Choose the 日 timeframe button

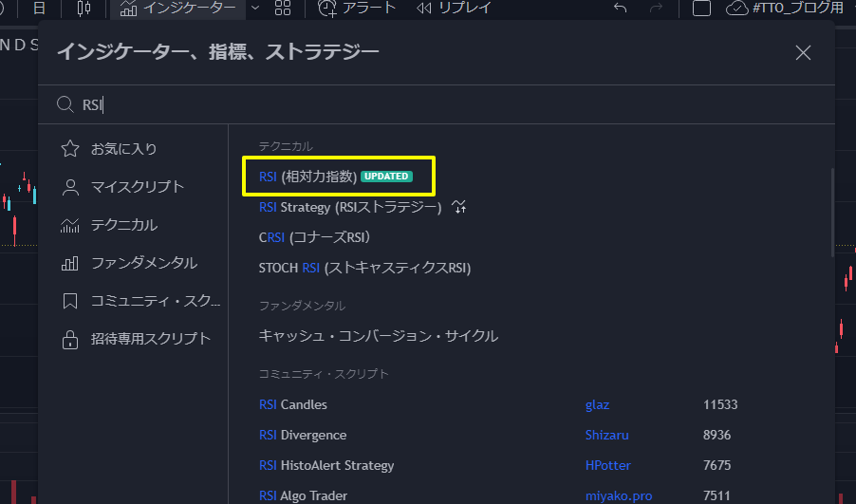tap(39, 9)
